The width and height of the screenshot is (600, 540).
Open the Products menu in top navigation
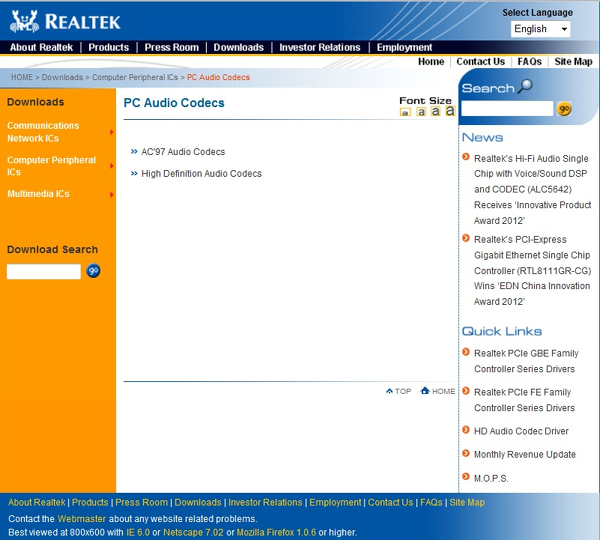tap(109, 47)
